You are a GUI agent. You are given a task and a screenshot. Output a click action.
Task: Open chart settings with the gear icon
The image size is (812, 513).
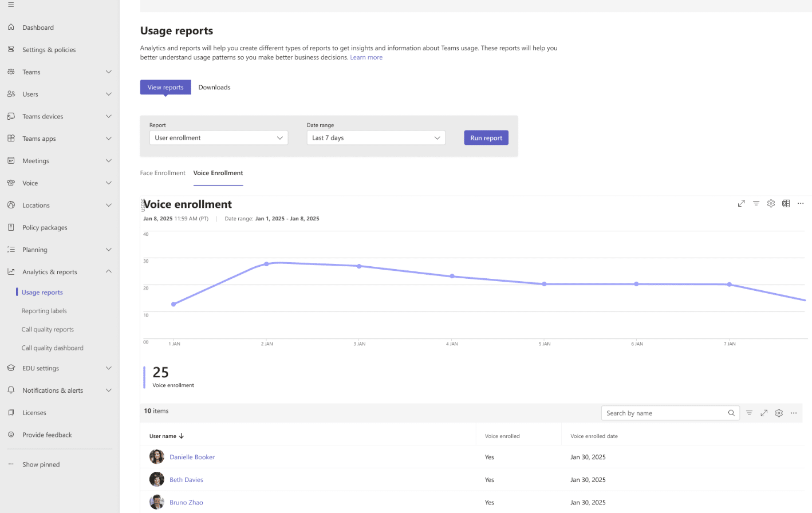(771, 203)
